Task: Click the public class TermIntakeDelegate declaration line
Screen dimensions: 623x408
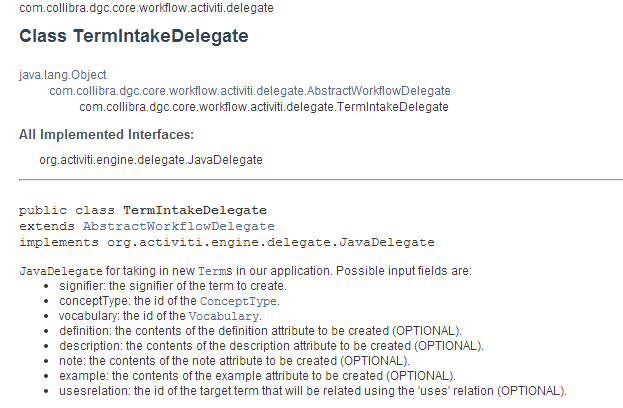Action: (143, 210)
